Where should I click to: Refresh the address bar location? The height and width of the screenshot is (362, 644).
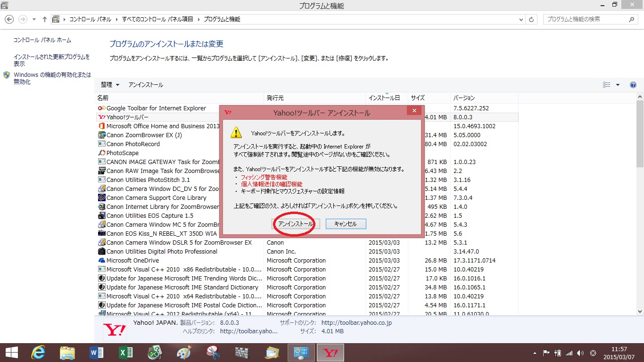[532, 19]
